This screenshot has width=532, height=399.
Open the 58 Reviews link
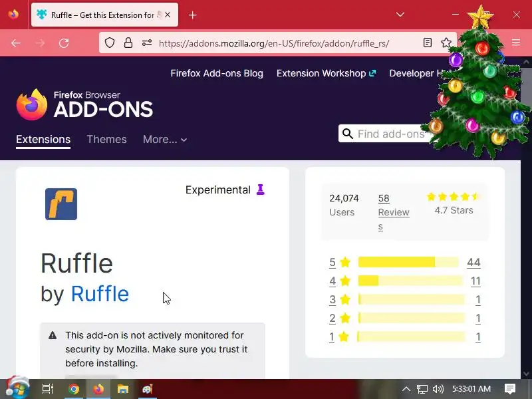394,212
